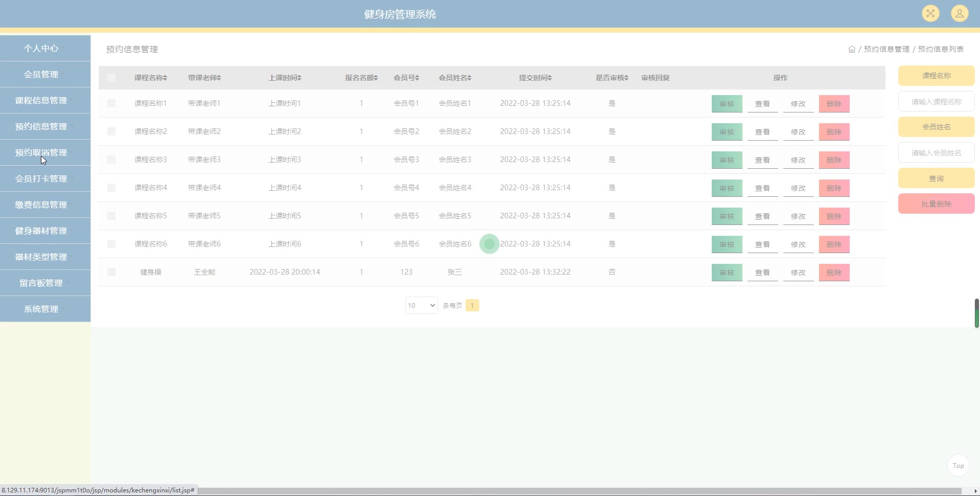Sort table by 上课时间 column
Image resolution: width=980 pixels, height=496 pixels.
pyautogui.click(x=285, y=78)
